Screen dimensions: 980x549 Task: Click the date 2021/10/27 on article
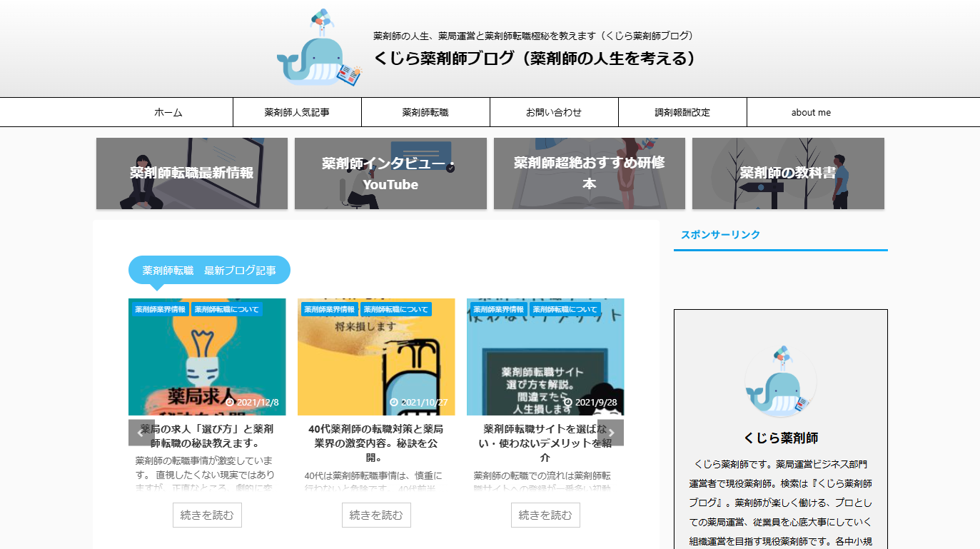[419, 402]
